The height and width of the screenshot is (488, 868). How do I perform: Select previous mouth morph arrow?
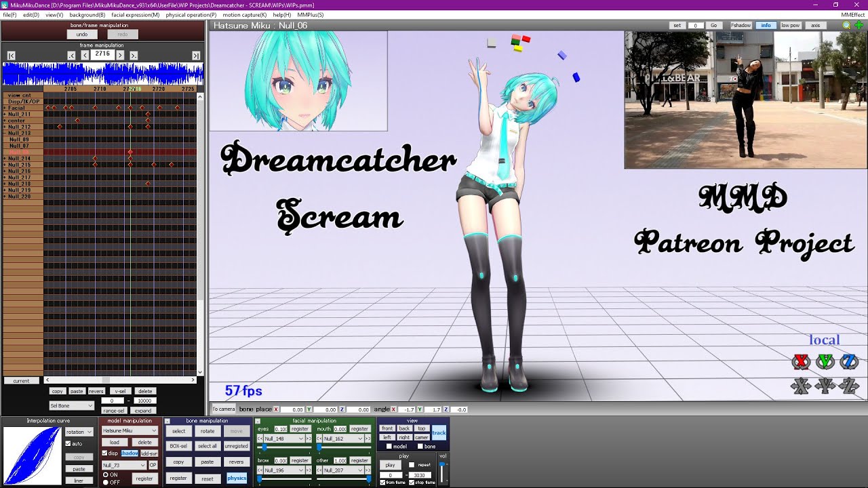click(x=319, y=439)
